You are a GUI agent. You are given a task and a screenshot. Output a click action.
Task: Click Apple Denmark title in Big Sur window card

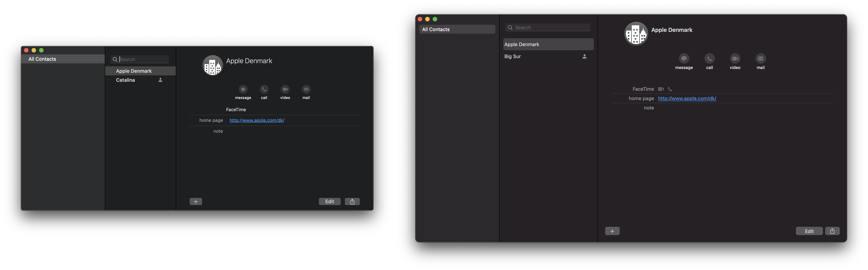pos(672,30)
